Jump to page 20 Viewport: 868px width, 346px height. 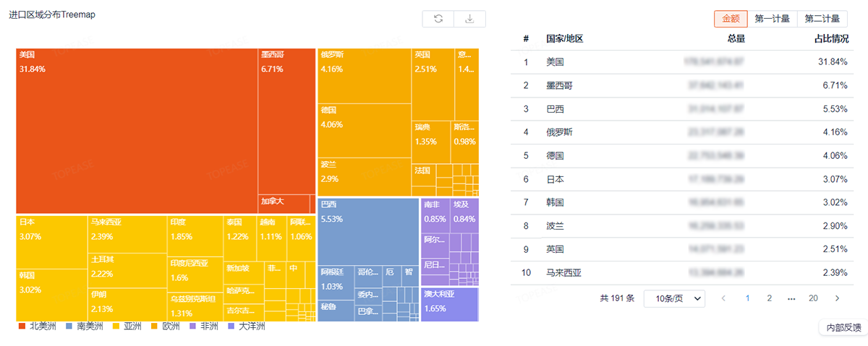[x=813, y=298]
